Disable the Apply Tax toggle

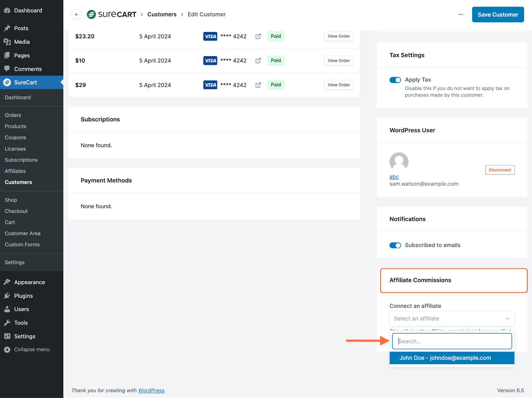pyautogui.click(x=395, y=80)
